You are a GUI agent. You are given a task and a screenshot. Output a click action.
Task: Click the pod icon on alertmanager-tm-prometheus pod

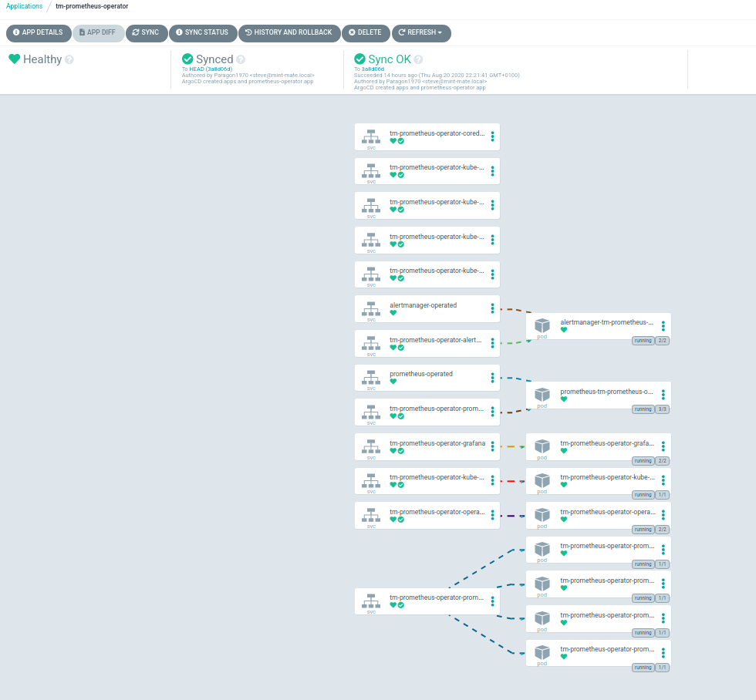[542, 325]
